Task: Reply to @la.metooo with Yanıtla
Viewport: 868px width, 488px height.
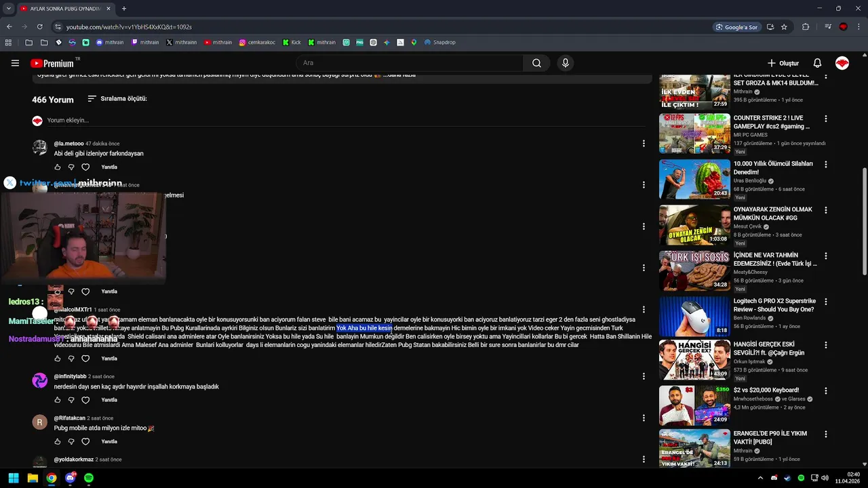Action: [109, 167]
